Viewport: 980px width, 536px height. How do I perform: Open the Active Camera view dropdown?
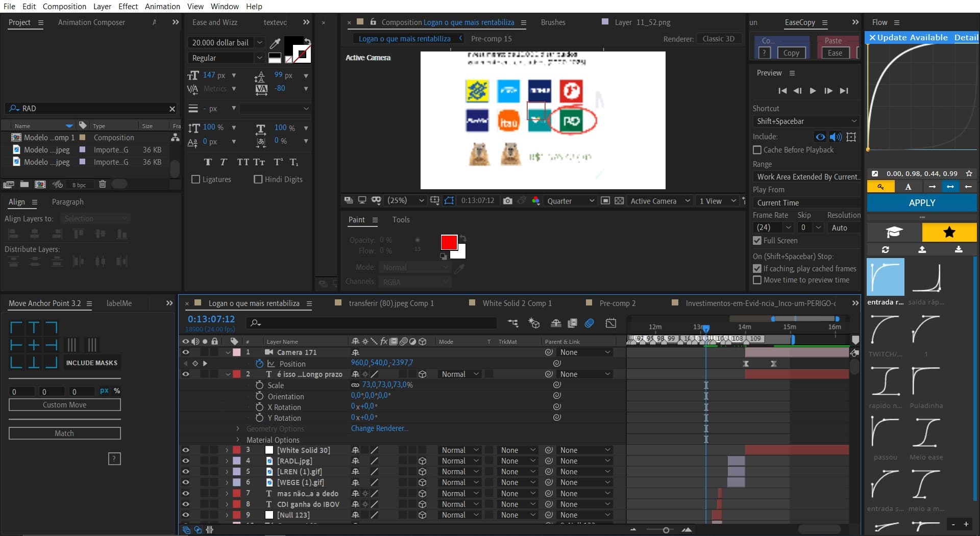(660, 201)
